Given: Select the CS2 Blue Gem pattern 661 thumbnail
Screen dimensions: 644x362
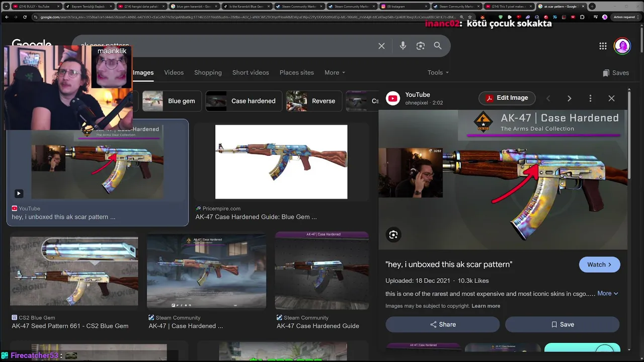Looking at the screenshot, I should (x=74, y=271).
